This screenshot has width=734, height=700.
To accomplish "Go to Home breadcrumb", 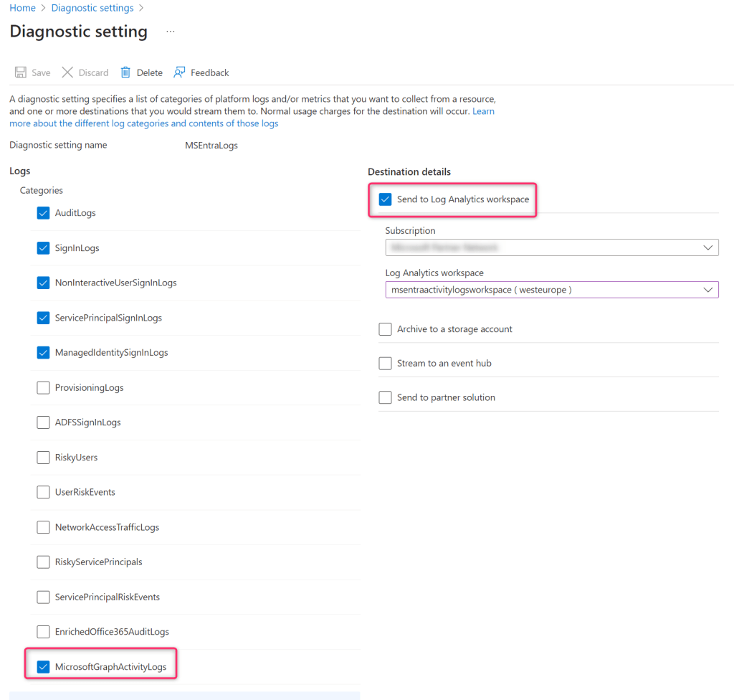I will [x=22, y=8].
